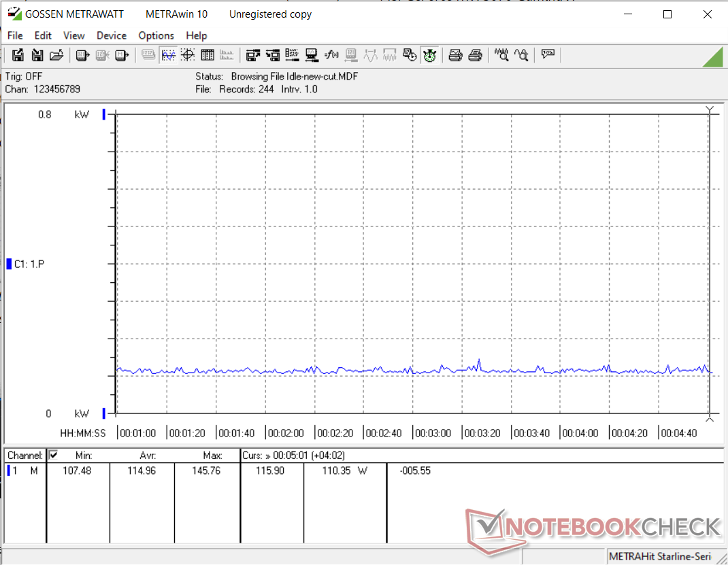This screenshot has width=728, height=565.
Task: Click the crosshair cursor icon
Action: (x=188, y=55)
